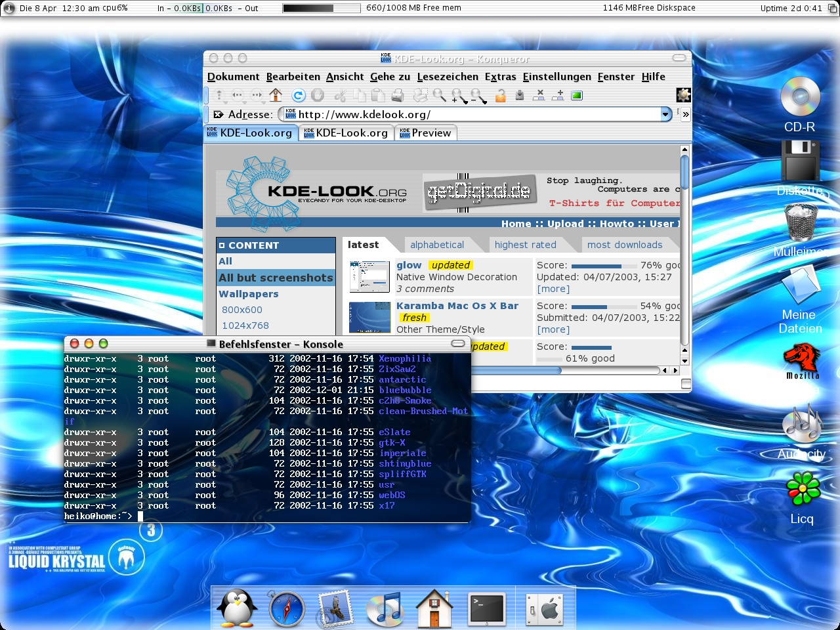Open the Apple switch icon in the dock
The image size is (840, 630).
tap(545, 608)
